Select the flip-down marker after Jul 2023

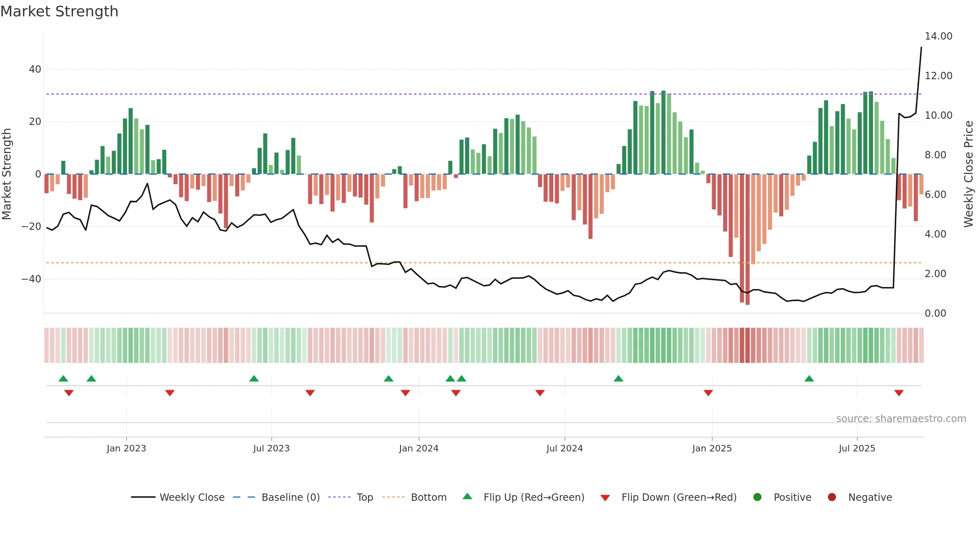point(310,393)
